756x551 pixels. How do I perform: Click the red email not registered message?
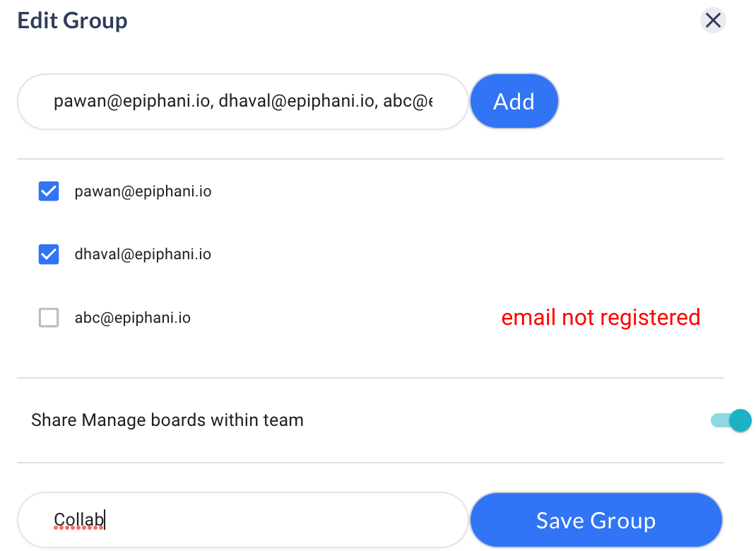tap(601, 318)
